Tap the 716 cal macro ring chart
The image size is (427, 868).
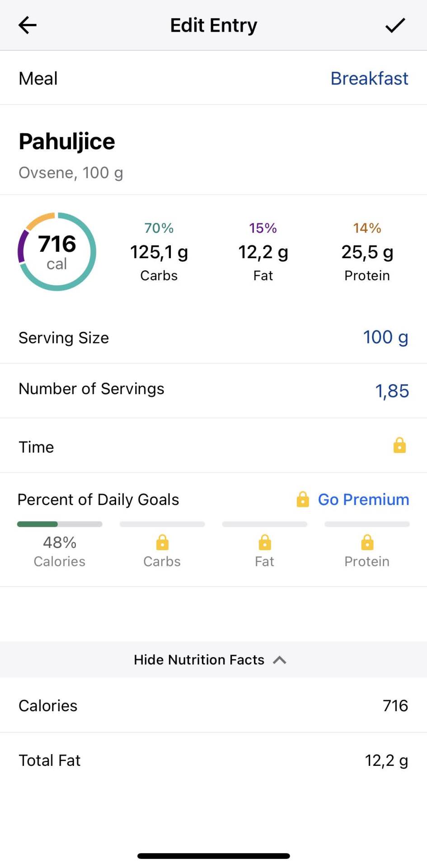pyautogui.click(x=57, y=251)
